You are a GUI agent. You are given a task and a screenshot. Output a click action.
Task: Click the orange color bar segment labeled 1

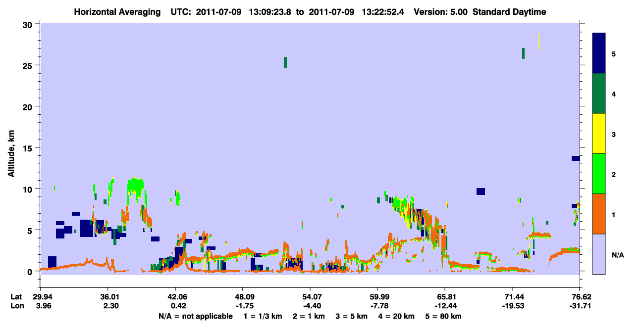599,213
